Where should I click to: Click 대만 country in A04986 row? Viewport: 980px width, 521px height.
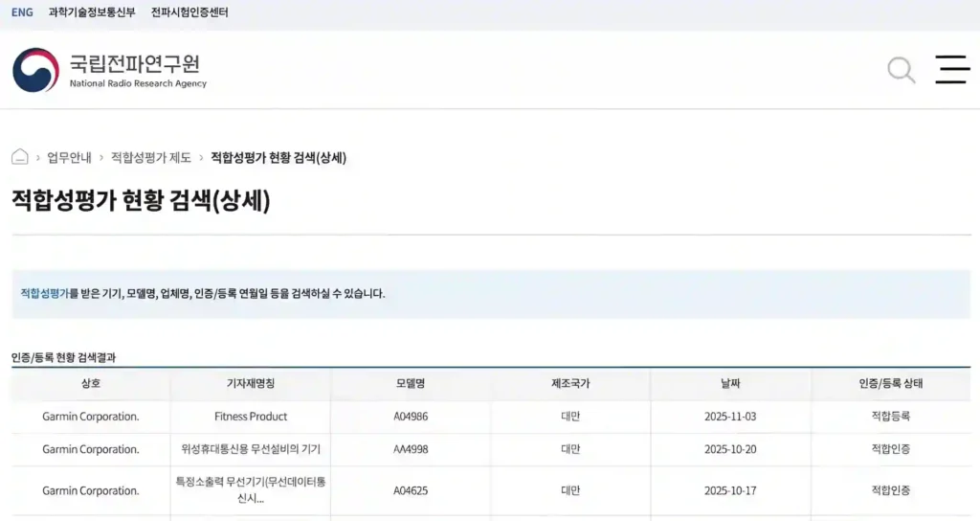[570, 417]
